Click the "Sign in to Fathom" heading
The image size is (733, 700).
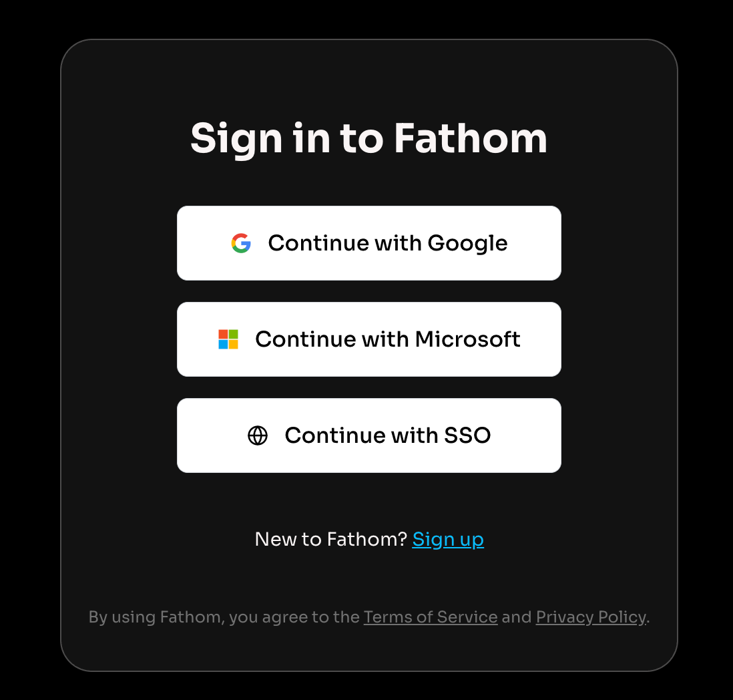pyautogui.click(x=369, y=138)
